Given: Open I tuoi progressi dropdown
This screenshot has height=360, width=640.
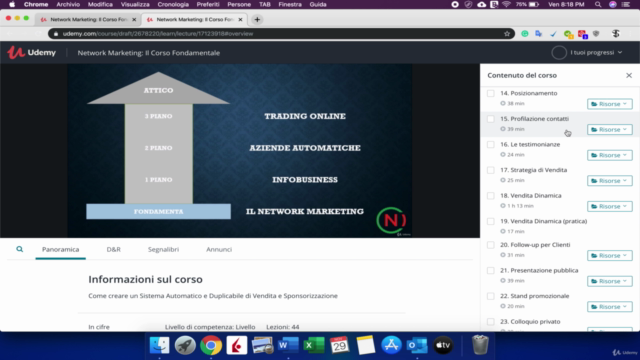Looking at the screenshot, I should 596,53.
